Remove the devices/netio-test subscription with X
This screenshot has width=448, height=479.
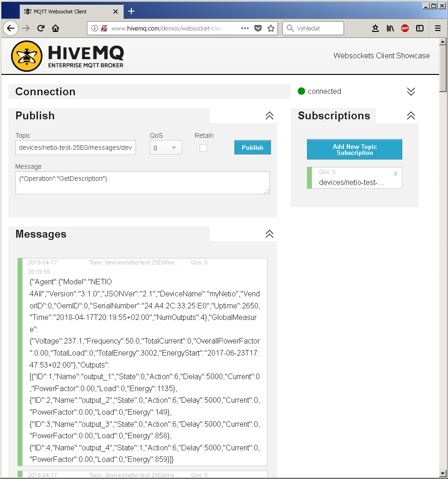[x=395, y=173]
